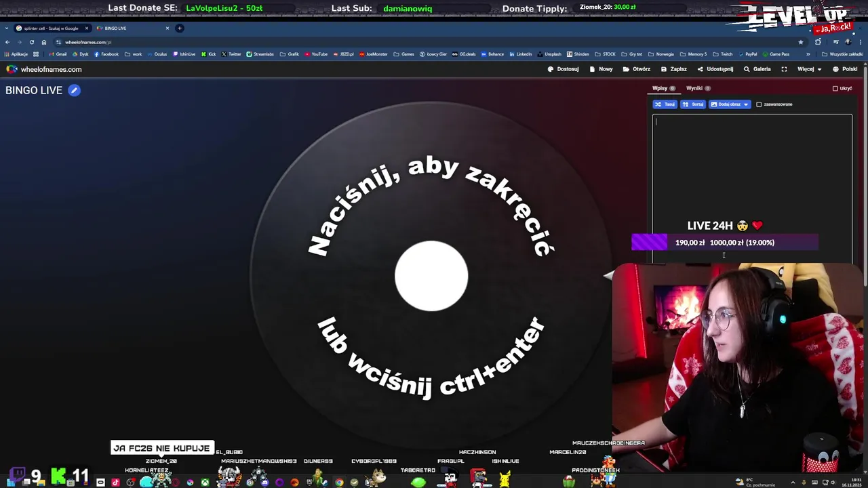
Task: Enable the zaawansowane checkbox
Action: click(759, 104)
